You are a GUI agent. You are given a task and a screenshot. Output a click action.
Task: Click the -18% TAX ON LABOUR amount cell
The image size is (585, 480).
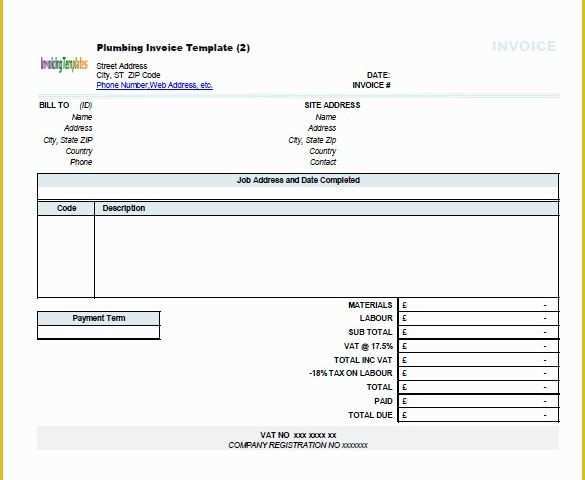click(x=478, y=373)
